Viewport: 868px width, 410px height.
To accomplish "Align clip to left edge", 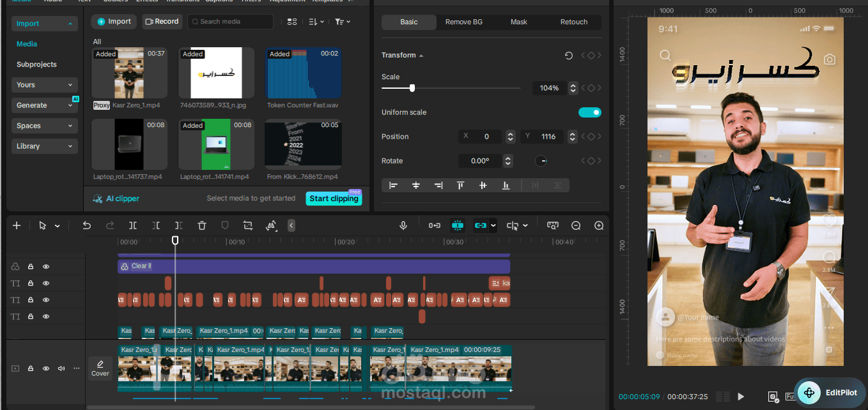I will tap(394, 185).
